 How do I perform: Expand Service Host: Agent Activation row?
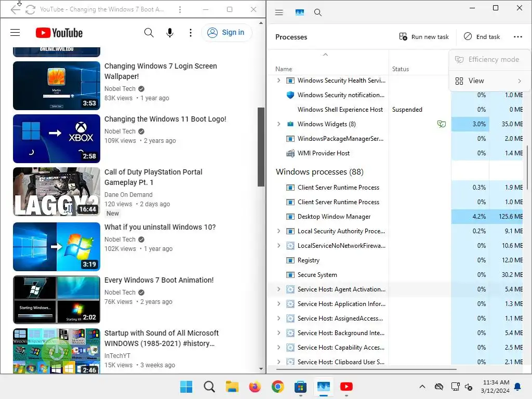pos(278,289)
